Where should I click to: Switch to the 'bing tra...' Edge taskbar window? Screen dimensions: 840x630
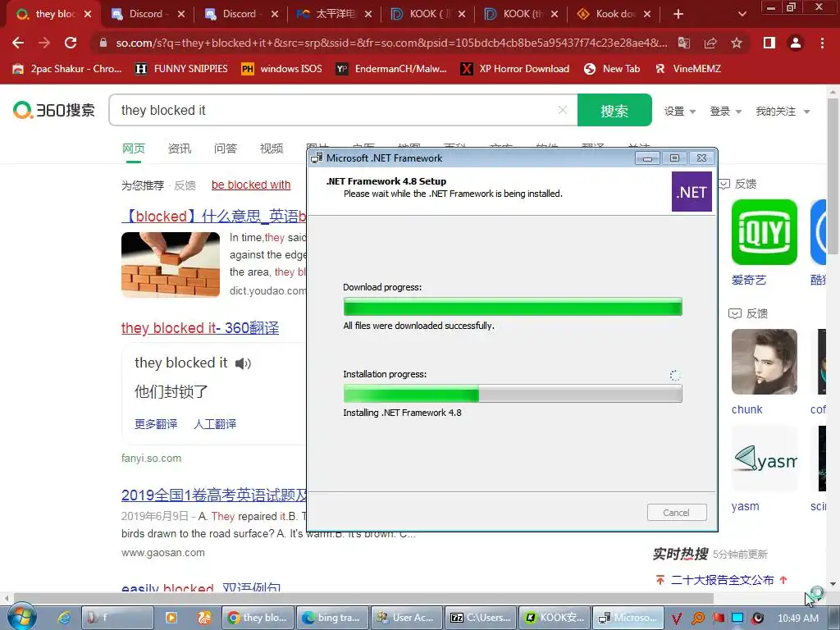point(333,618)
